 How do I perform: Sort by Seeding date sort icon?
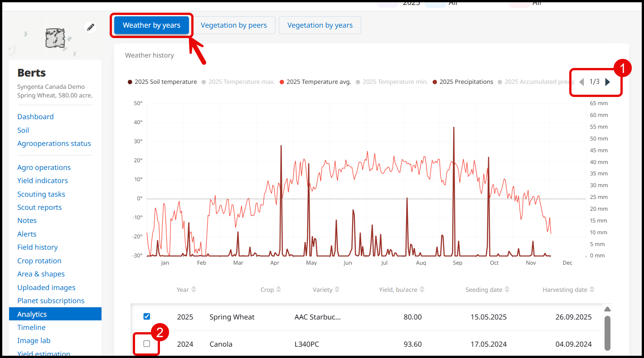coord(507,290)
